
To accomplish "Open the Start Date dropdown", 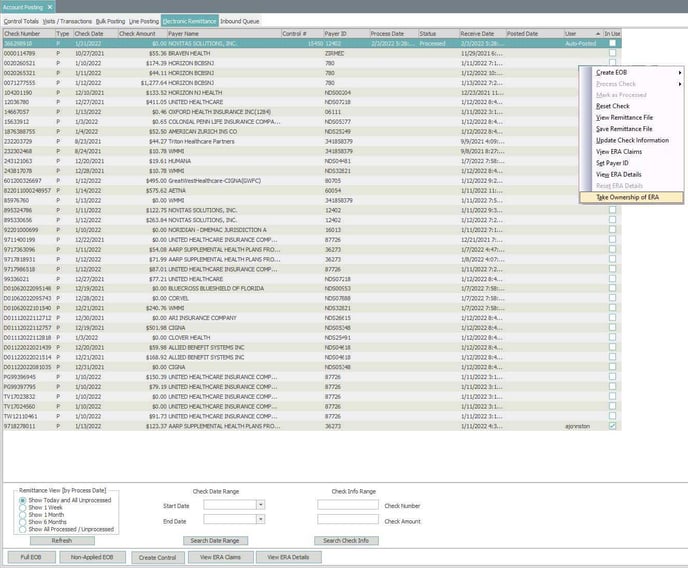I will click(259, 506).
